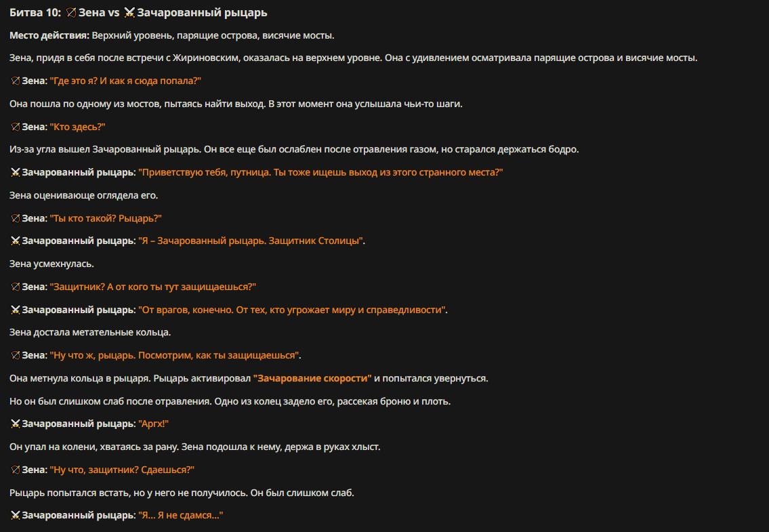Viewport: 769px width, 532px height.
Task: Click swords icon on "Я не сдамся" line
Action: [15, 515]
